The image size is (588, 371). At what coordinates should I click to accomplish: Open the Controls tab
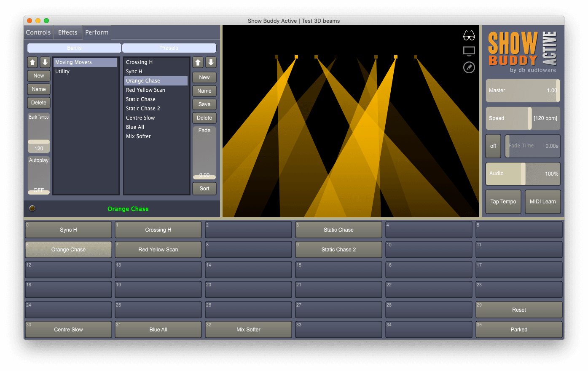coord(38,32)
